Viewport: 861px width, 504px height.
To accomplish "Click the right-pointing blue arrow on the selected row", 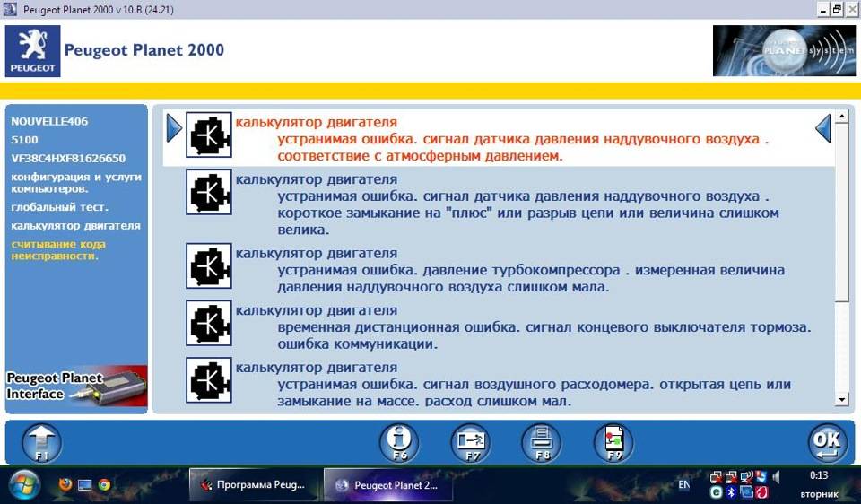I will tap(174, 128).
